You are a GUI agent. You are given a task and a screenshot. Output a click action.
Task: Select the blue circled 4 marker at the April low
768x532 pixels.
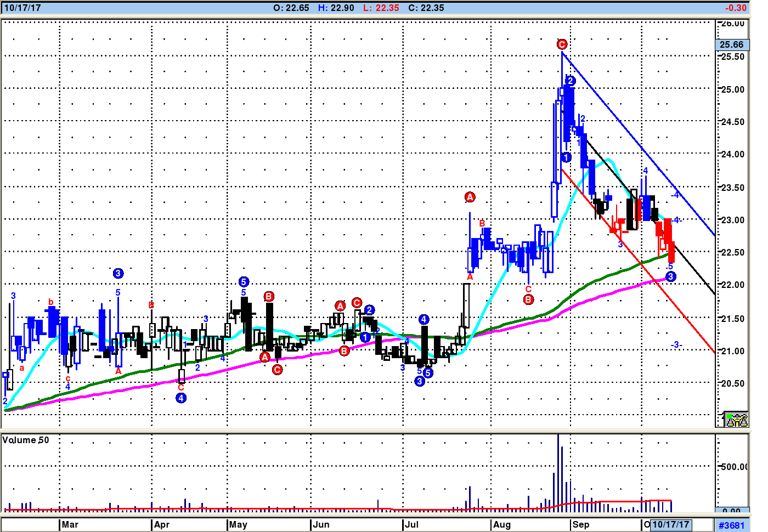pos(181,398)
